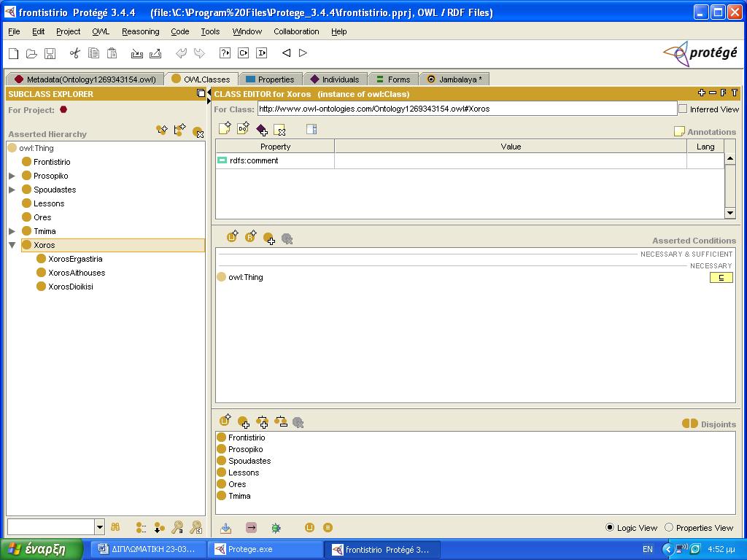Image resolution: width=747 pixels, height=560 pixels.
Task: Collapse the Xoros class node
Action: (12, 245)
